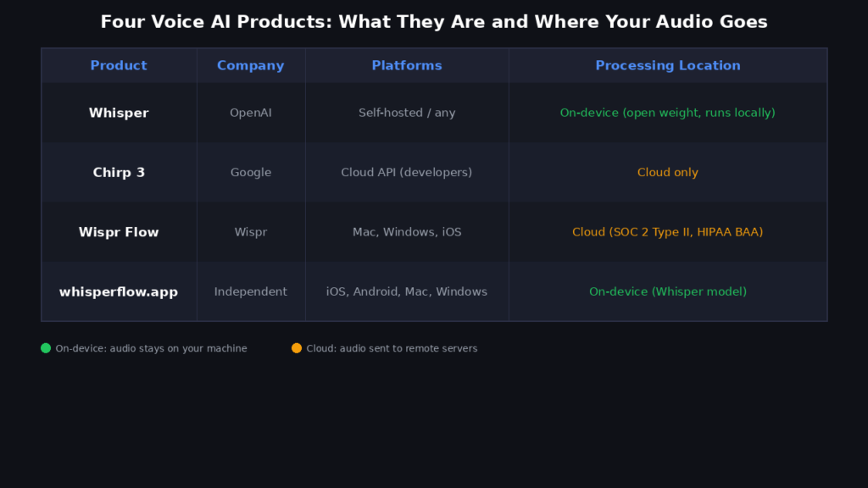
Task: Click legend text 'Cloud: audio sent to remote servers'
Action: click(392, 348)
